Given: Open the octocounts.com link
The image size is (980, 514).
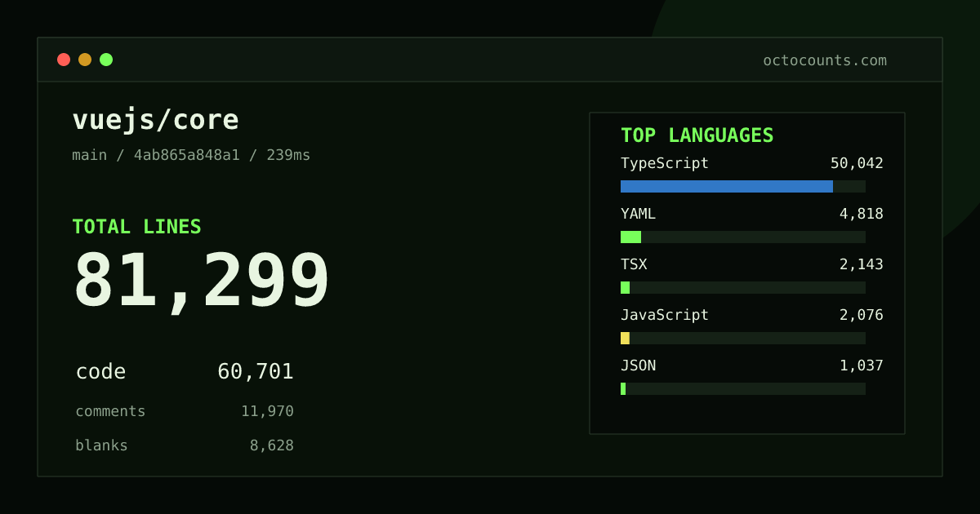Looking at the screenshot, I should coord(825,60).
